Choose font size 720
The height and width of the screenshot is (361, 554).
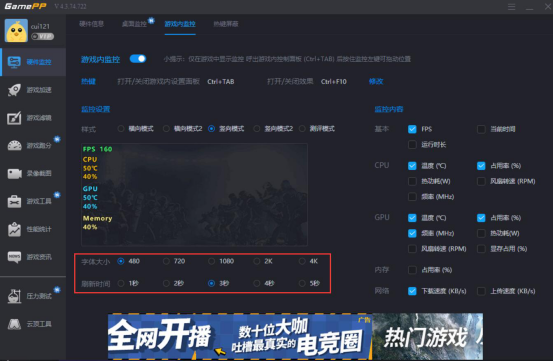pyautogui.click(x=166, y=261)
